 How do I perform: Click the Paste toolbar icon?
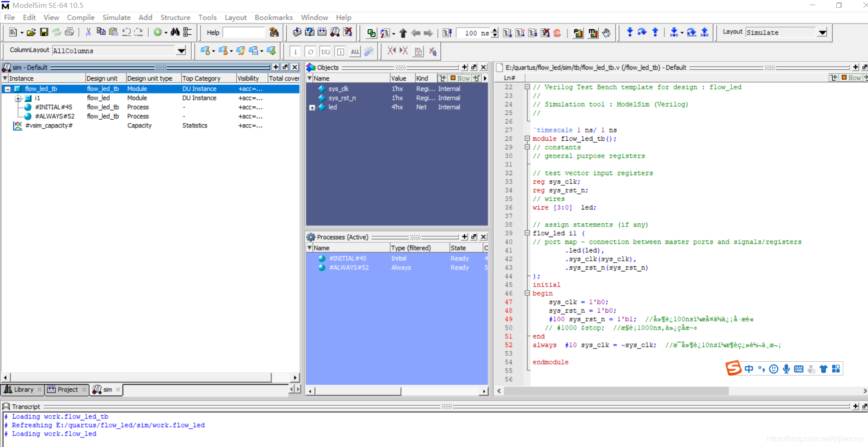[x=113, y=32]
